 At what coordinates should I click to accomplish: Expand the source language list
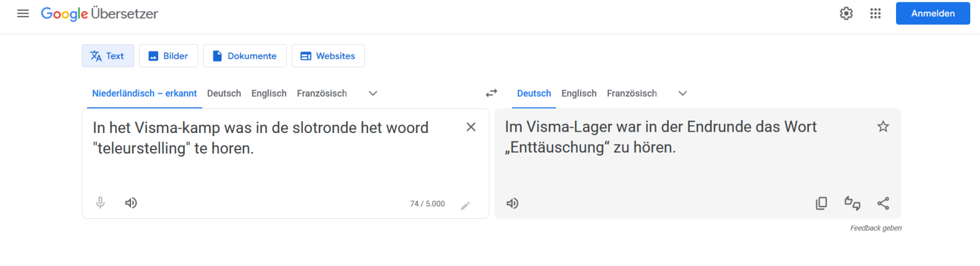click(x=373, y=93)
